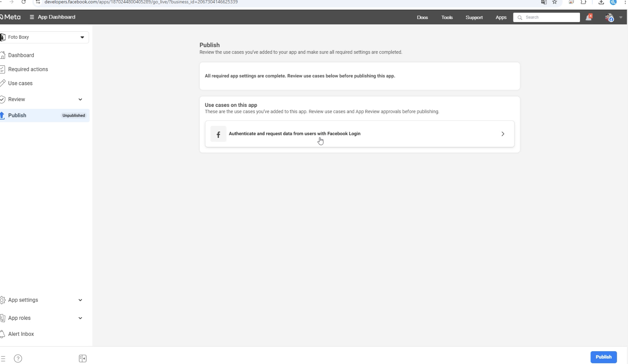The width and height of the screenshot is (628, 364).
Task: Click the Unpublished status badge
Action: tap(74, 115)
